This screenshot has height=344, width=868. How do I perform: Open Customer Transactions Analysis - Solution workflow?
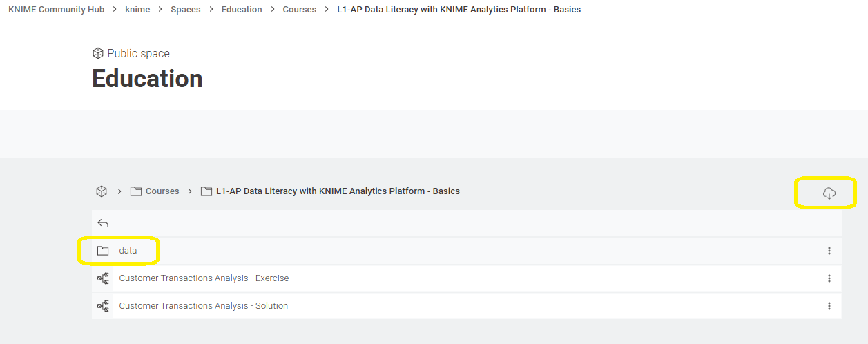point(203,306)
